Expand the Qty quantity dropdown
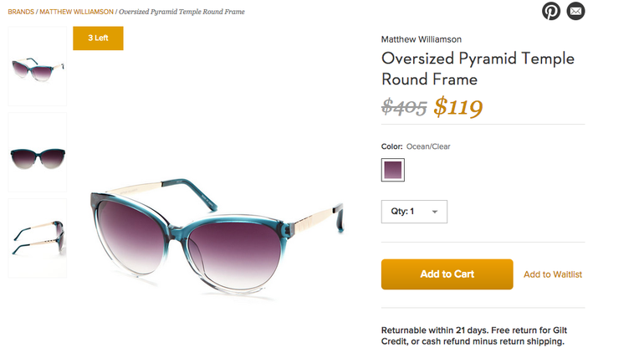Screen dimensions: 644x348 point(414,212)
